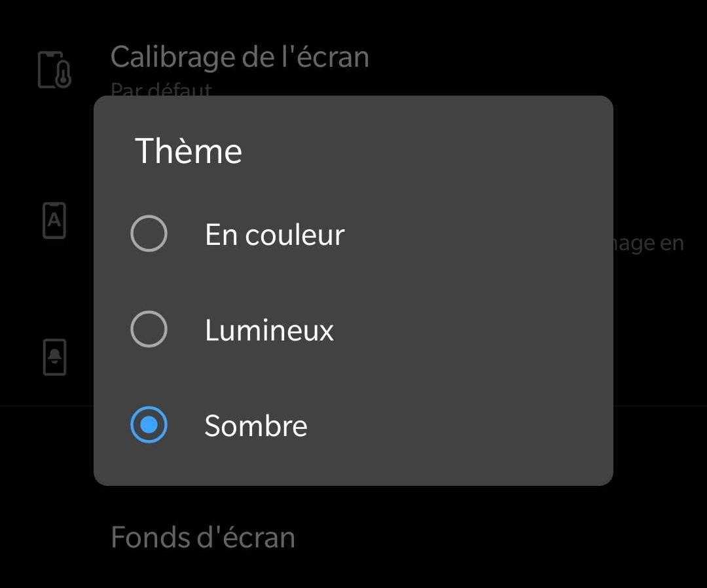Click the screen calibration thermometer phone icon

54,68
